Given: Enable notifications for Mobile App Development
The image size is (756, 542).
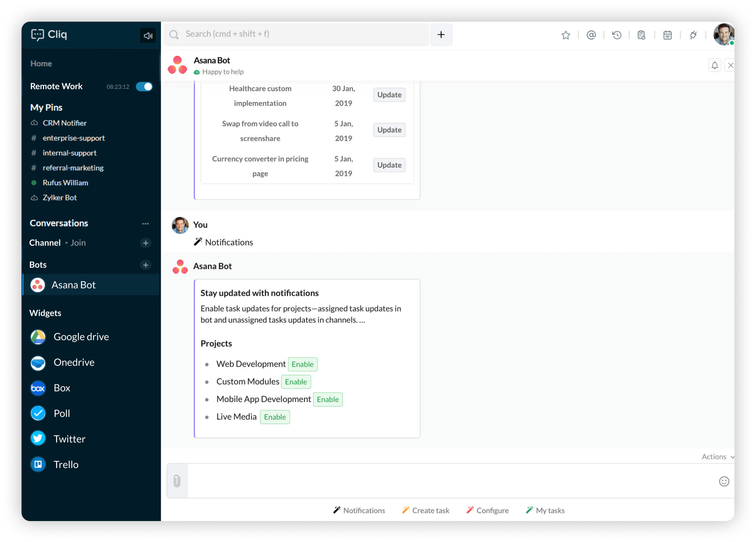Looking at the screenshot, I should (x=328, y=400).
